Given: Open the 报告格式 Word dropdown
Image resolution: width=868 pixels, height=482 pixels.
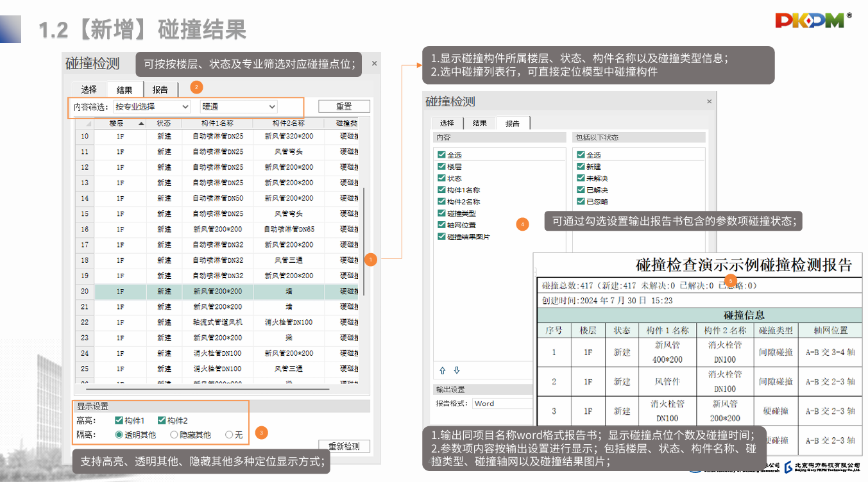Looking at the screenshot, I should (x=502, y=404).
